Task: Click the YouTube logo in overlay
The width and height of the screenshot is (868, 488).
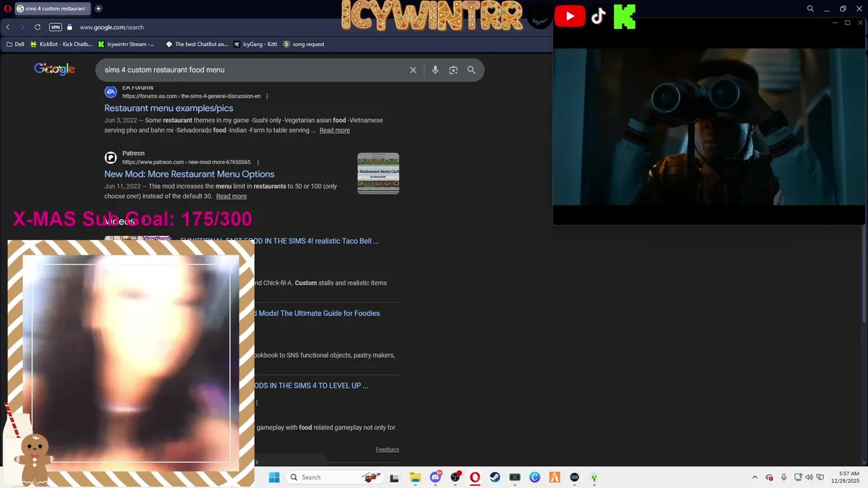Action: pos(570,16)
